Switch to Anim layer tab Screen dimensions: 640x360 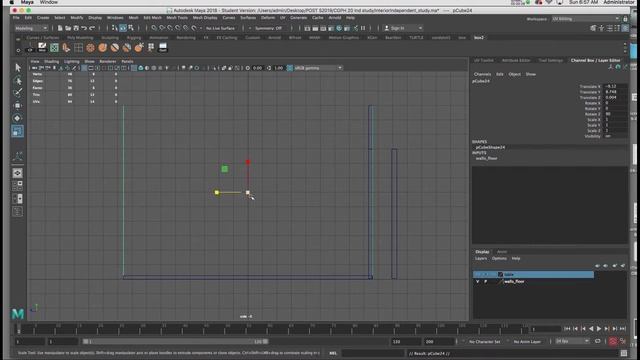click(502, 252)
